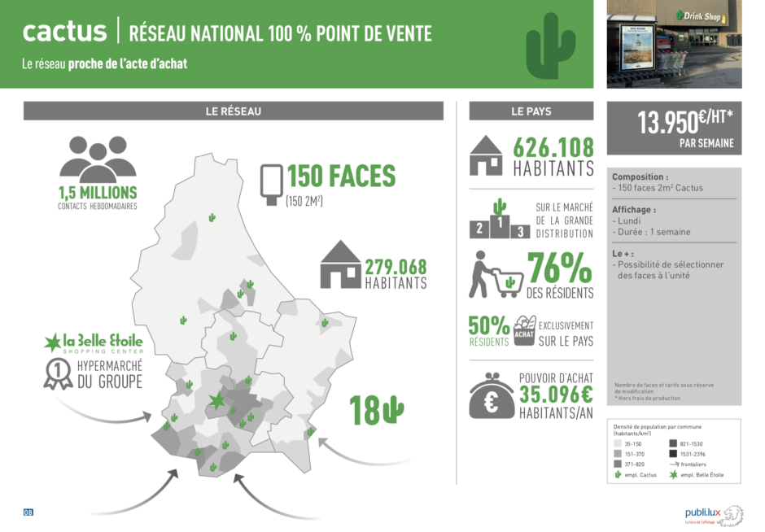Click the lion emblem beside publi.lux
The image size is (765, 532).
(732, 516)
